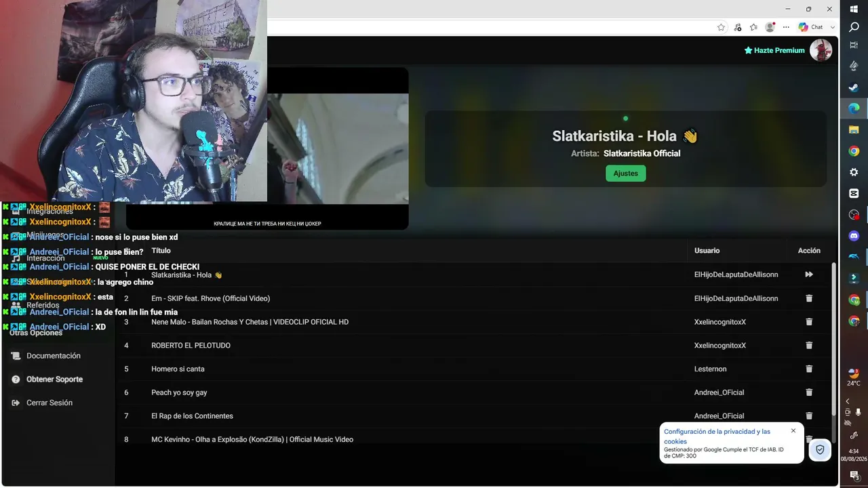Viewport: 868px width, 488px height.
Task: Open Windows Task View
Action: [x=854, y=45]
